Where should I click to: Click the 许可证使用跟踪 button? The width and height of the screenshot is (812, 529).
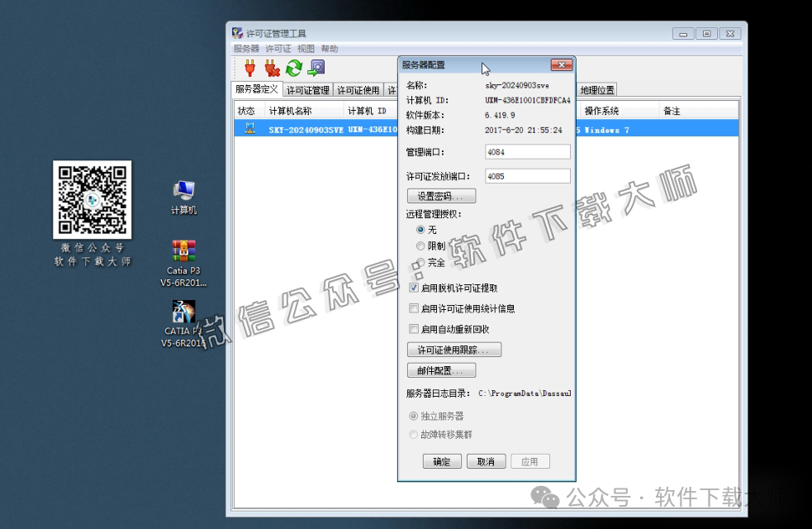(x=455, y=349)
